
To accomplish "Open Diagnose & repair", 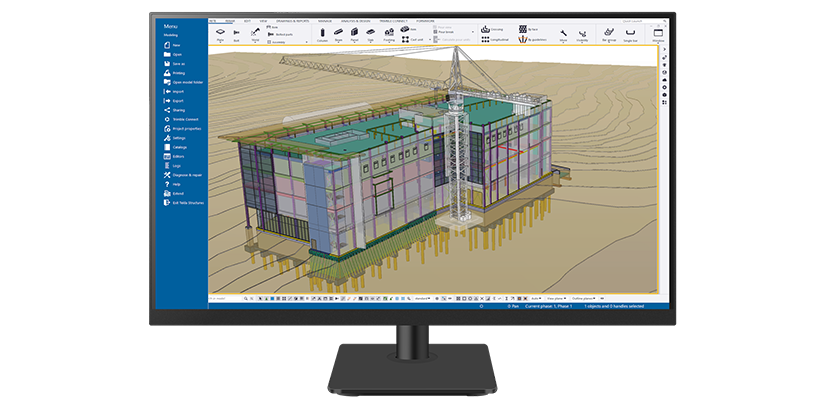I will click(x=183, y=175).
